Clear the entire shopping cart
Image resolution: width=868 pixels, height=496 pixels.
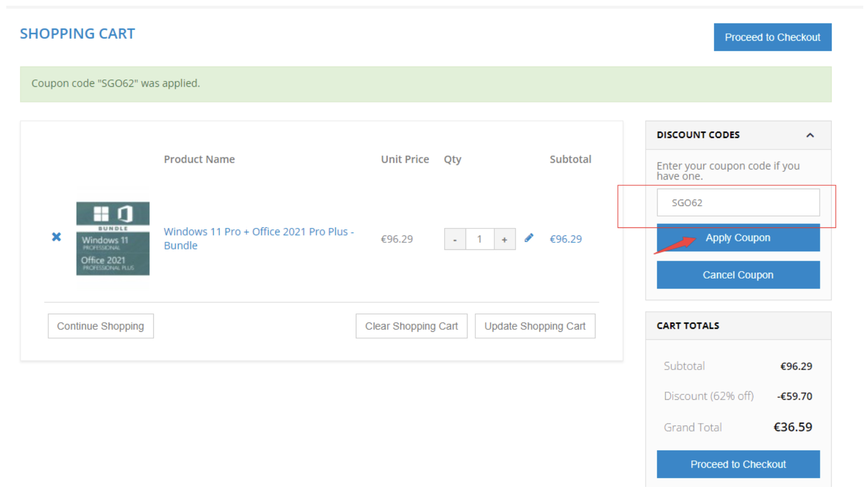click(x=411, y=326)
